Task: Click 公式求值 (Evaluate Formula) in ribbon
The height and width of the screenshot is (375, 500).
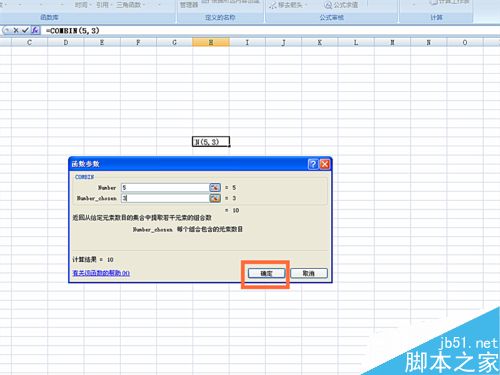Action: point(341,5)
